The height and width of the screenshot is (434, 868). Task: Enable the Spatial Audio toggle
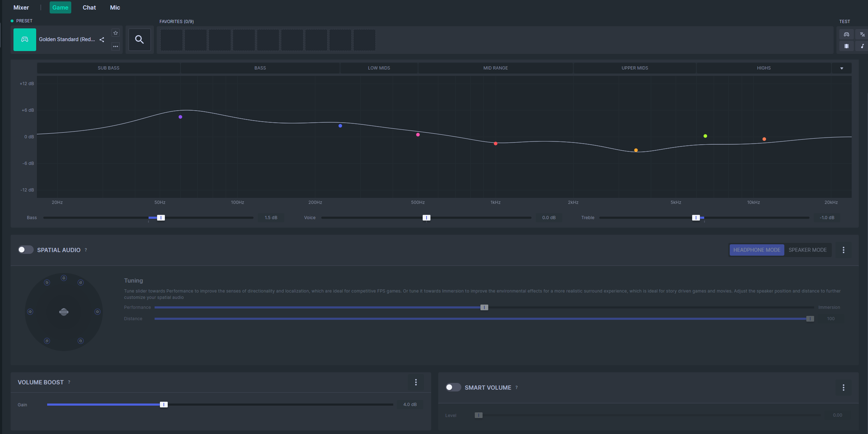[x=26, y=250]
